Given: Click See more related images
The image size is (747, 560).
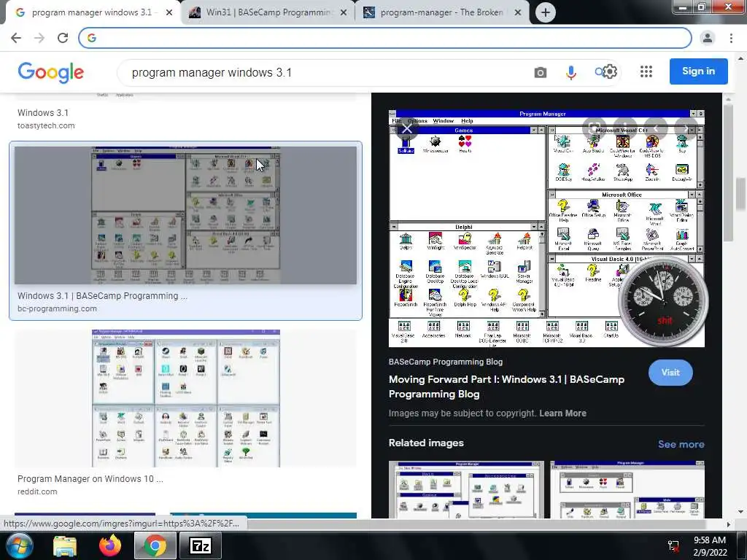Looking at the screenshot, I should 681,444.
